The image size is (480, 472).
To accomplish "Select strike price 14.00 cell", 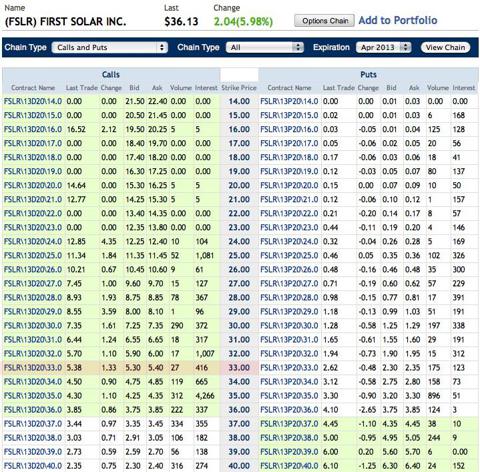I will tap(239, 101).
